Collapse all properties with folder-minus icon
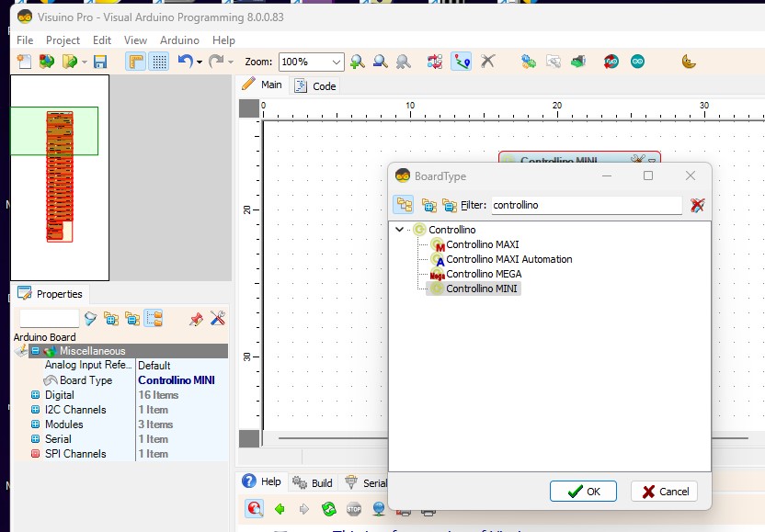The image size is (765, 532). click(132, 319)
